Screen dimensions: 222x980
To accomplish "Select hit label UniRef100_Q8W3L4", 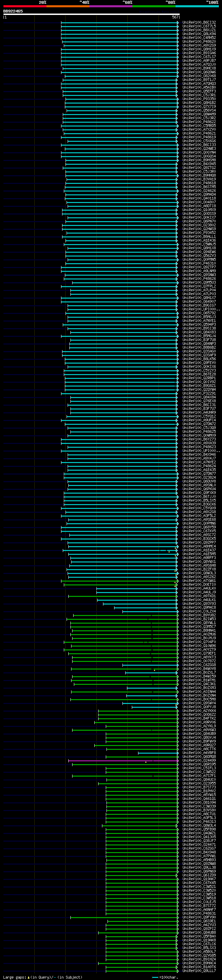I will (199, 826).
